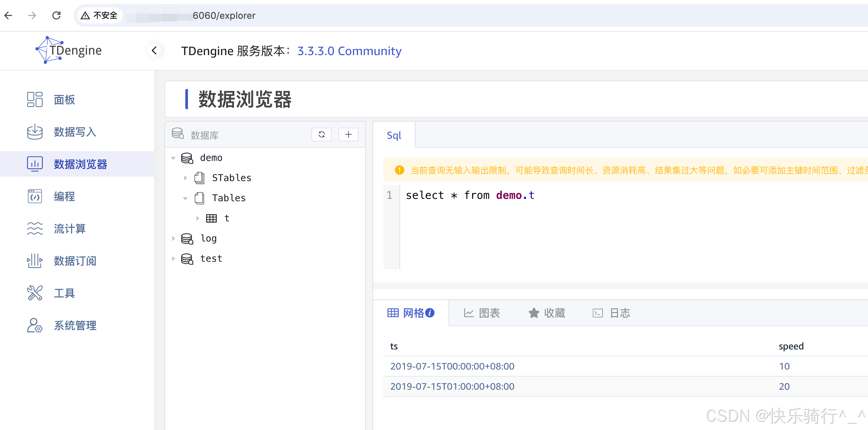Select 数据浏览器 in the sidebar

pyautogui.click(x=77, y=164)
